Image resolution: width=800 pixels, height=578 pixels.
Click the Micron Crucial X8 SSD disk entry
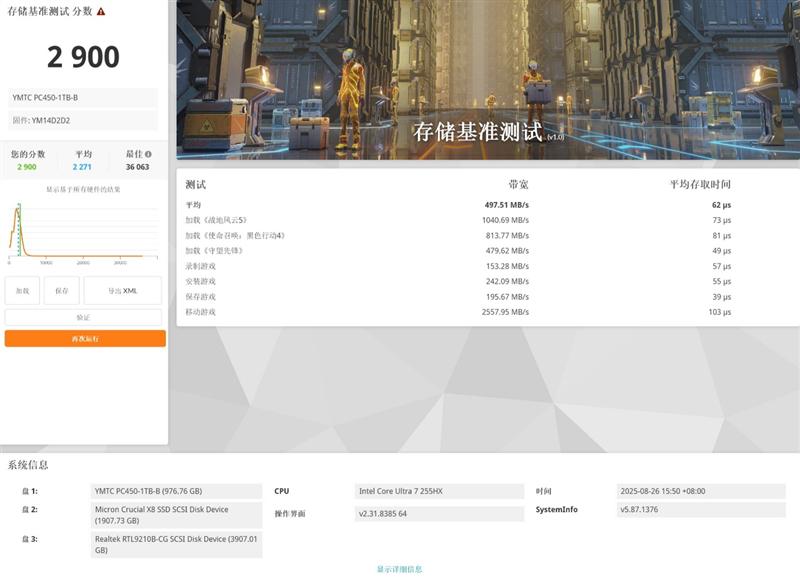pyautogui.click(x=176, y=515)
